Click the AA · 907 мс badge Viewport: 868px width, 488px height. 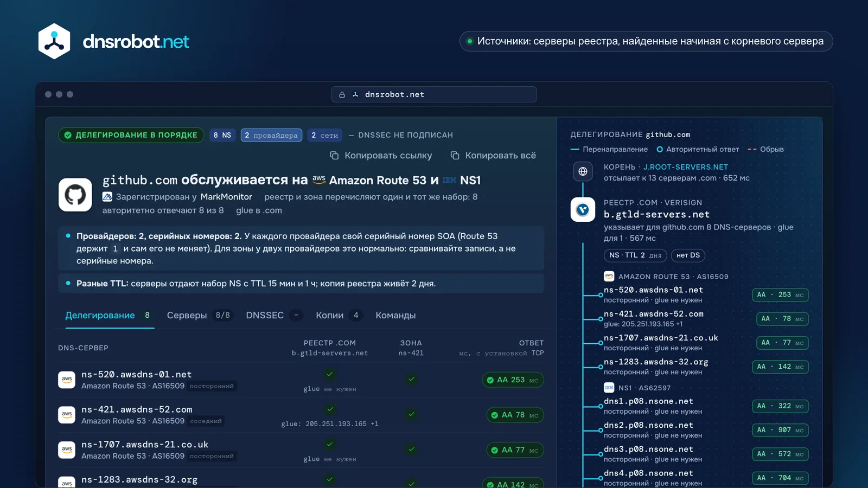point(780,430)
